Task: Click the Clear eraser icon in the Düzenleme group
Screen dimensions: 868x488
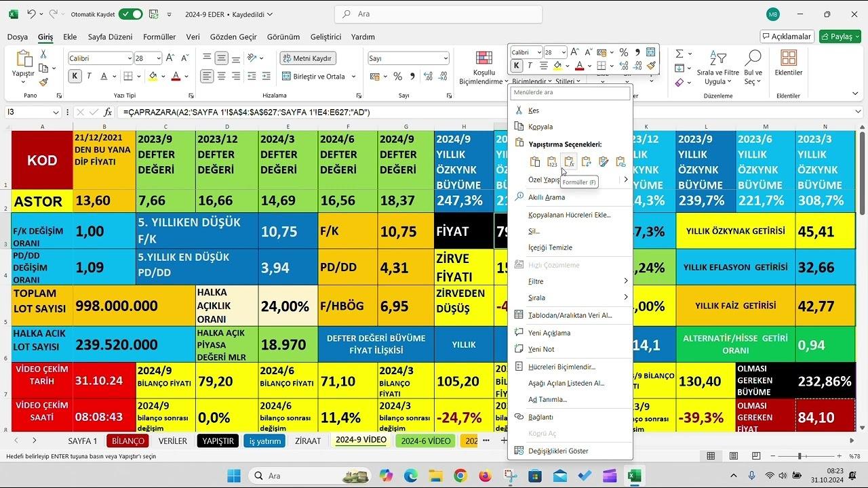Action: pos(679,82)
